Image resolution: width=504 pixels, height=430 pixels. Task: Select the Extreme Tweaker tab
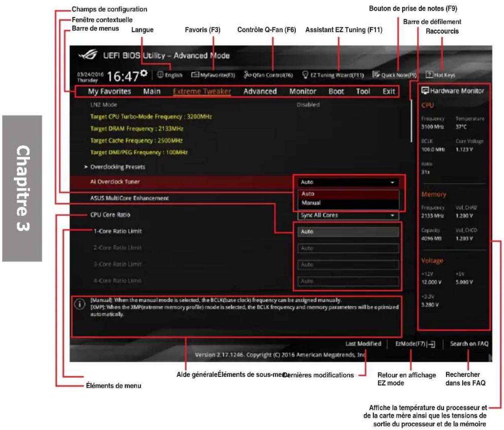tap(202, 91)
